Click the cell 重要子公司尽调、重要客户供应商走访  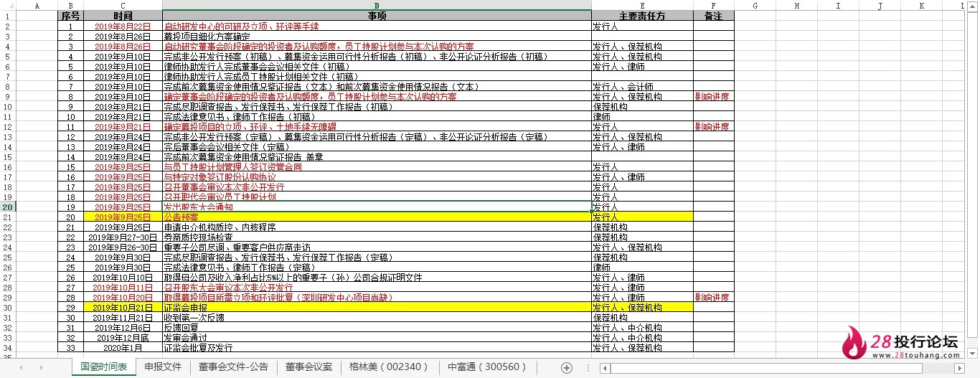coord(377,247)
